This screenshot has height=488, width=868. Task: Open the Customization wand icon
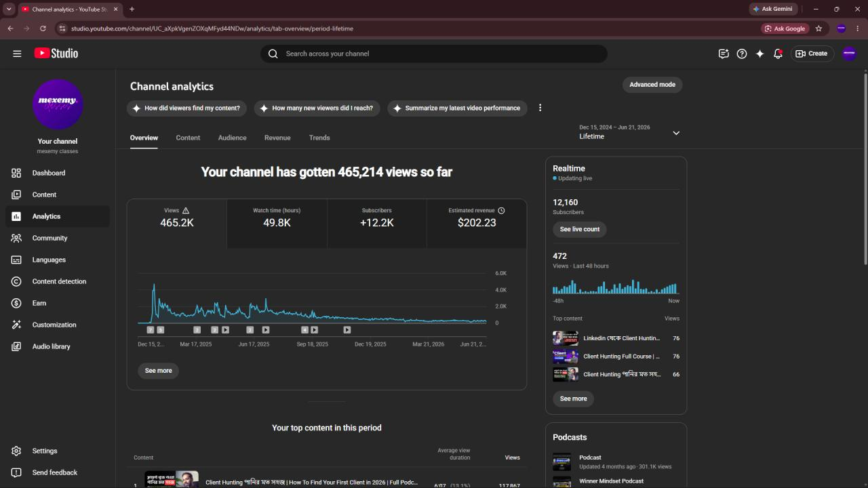click(16, 325)
